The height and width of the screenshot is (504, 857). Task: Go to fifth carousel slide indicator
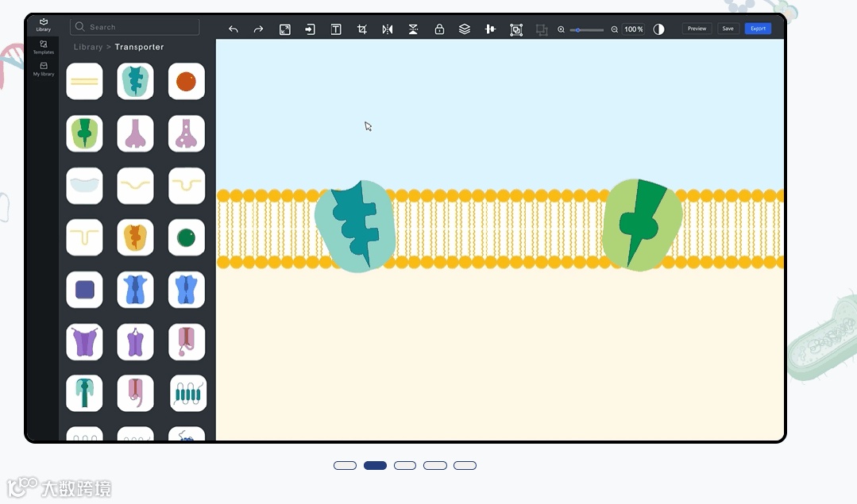pos(465,465)
